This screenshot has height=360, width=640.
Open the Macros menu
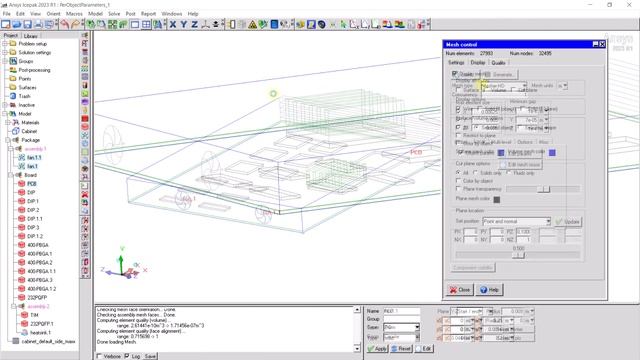(74, 13)
